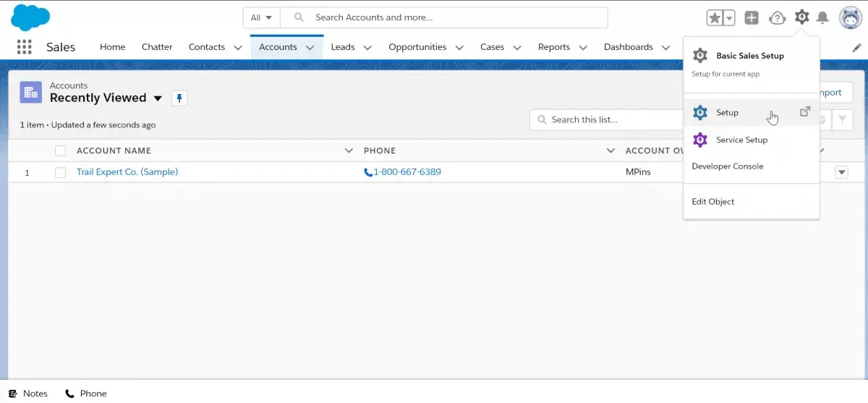Click the Notifications bell icon
The height and width of the screenshot is (403, 868).
(822, 18)
